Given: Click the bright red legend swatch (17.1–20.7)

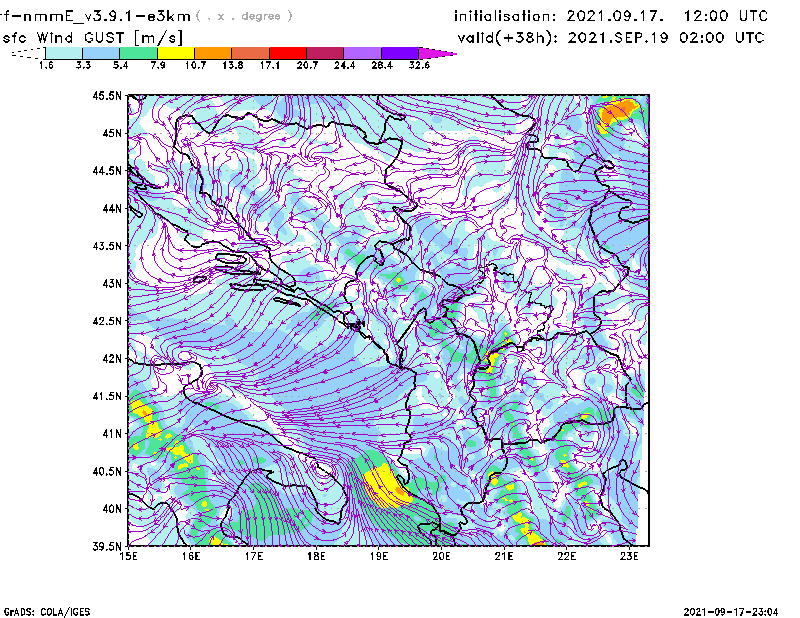Looking at the screenshot, I should [288, 53].
